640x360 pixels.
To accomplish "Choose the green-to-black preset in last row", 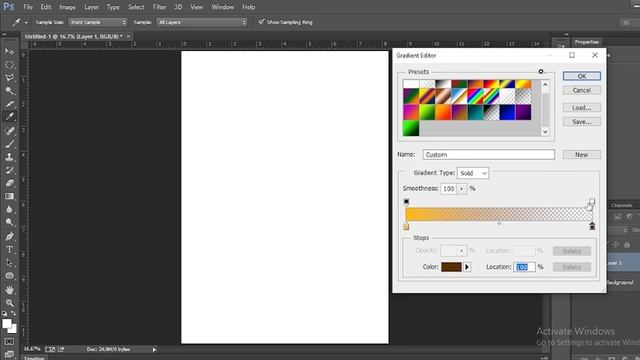I will [x=411, y=128].
